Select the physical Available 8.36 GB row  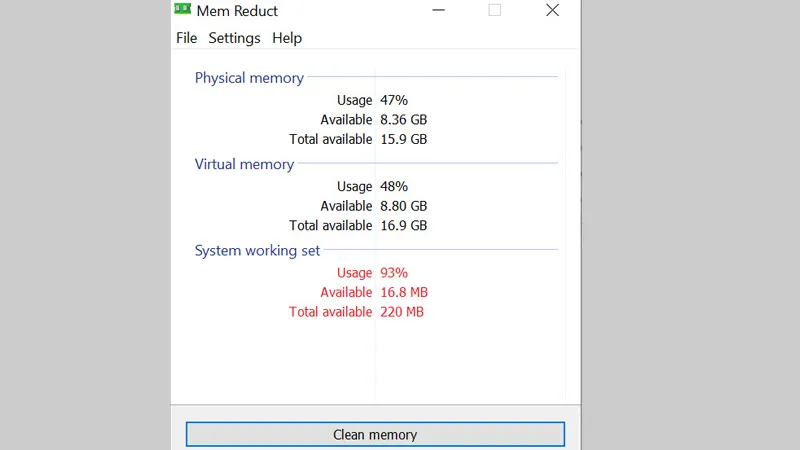(x=373, y=120)
